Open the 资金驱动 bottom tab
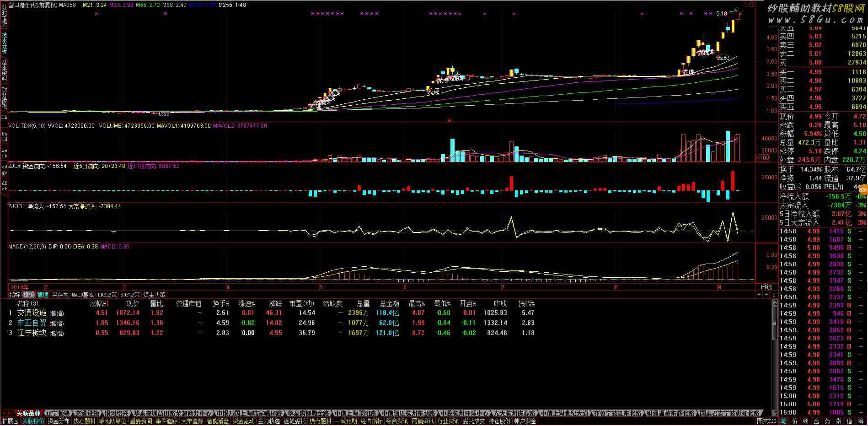Image resolution: width=868 pixels, height=426 pixels. tap(244, 421)
